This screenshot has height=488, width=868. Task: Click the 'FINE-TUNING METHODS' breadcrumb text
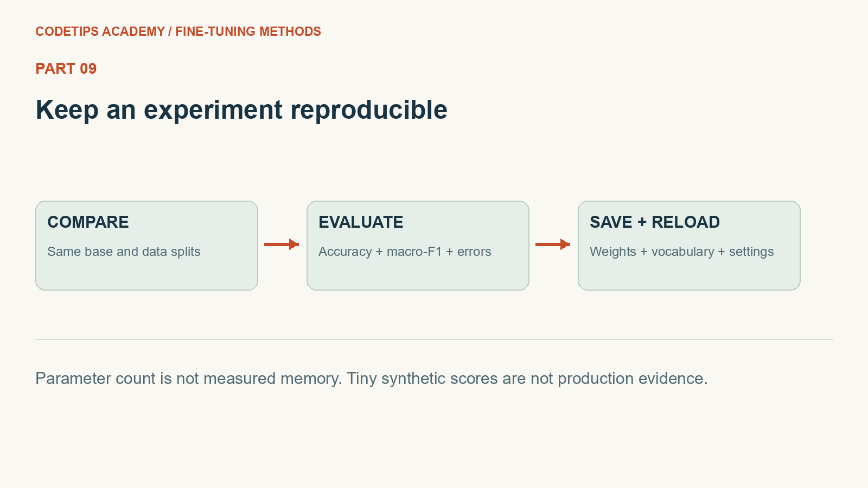(x=248, y=31)
